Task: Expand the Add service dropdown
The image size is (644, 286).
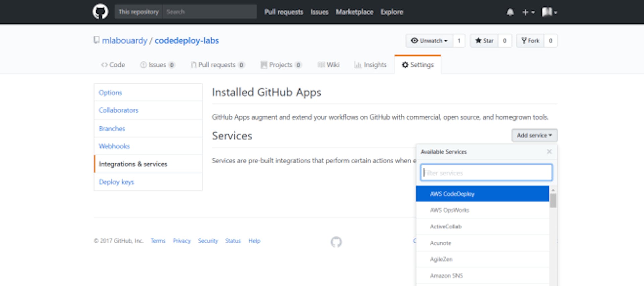Action: (534, 135)
